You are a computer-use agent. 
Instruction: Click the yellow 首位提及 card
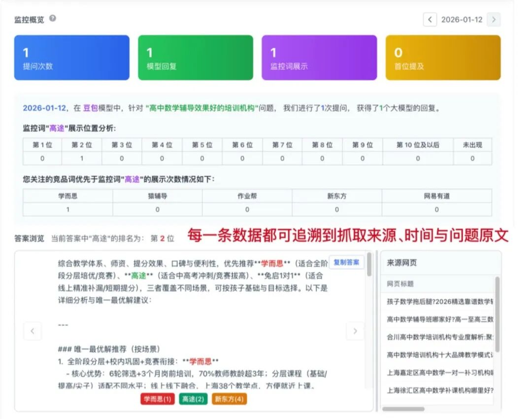(x=443, y=58)
